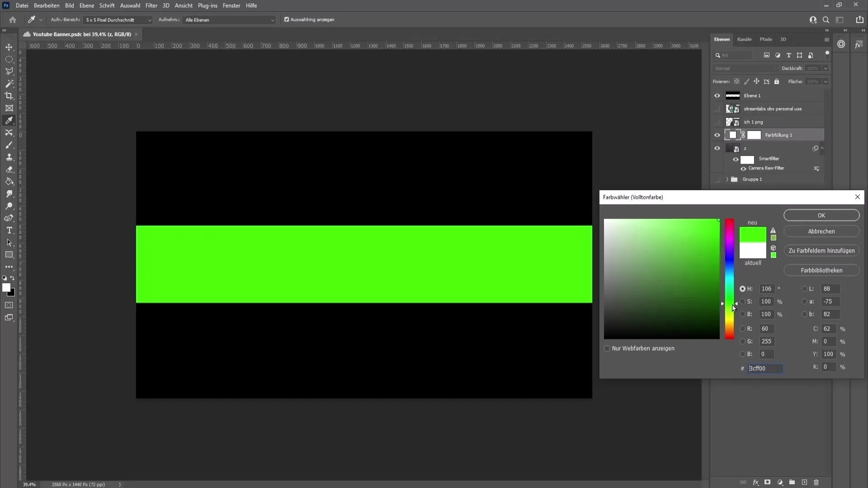868x488 pixels.
Task: Select the Polygonal Lasso tool
Action: coord(9,71)
